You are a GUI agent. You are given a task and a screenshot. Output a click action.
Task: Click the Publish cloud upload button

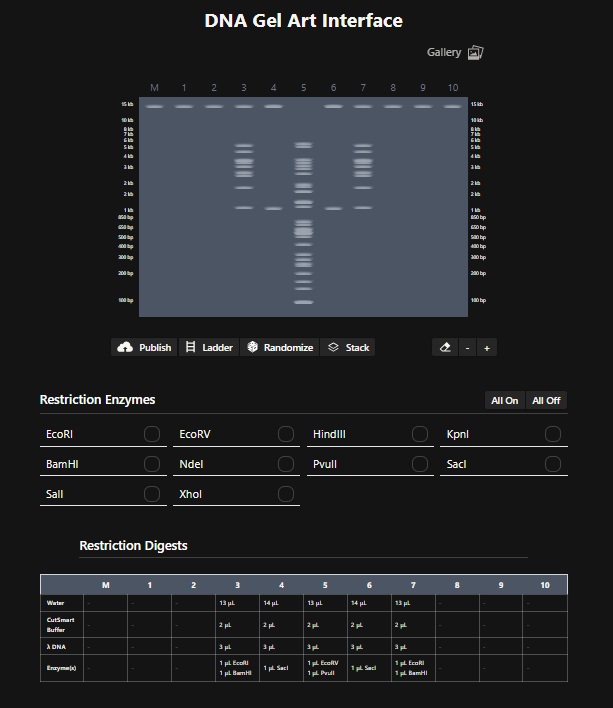click(144, 347)
